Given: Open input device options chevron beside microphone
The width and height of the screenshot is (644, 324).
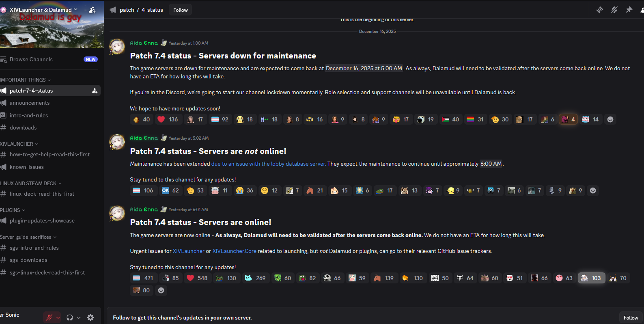Looking at the screenshot, I should point(58,318).
